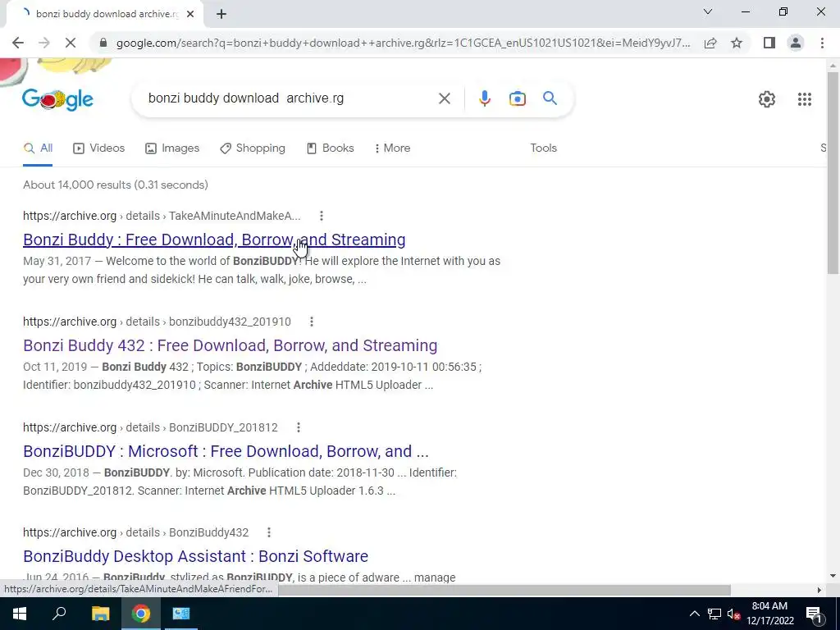Select the All results tab

38,148
